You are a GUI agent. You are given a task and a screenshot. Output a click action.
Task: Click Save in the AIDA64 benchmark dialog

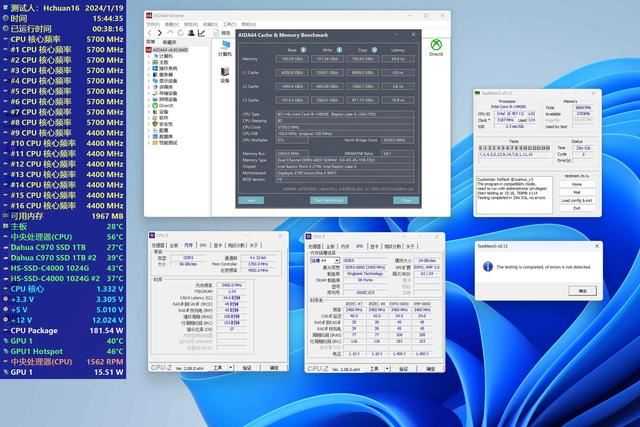coord(251,200)
